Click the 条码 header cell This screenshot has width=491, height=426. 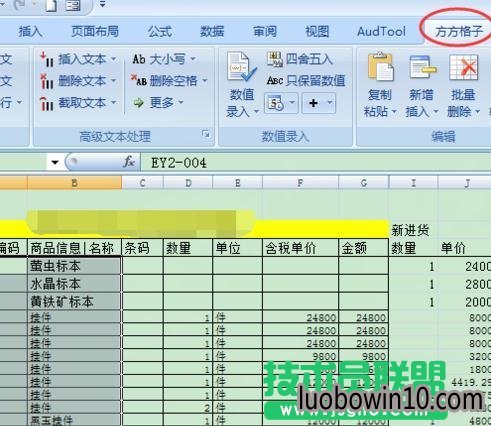[x=142, y=248]
